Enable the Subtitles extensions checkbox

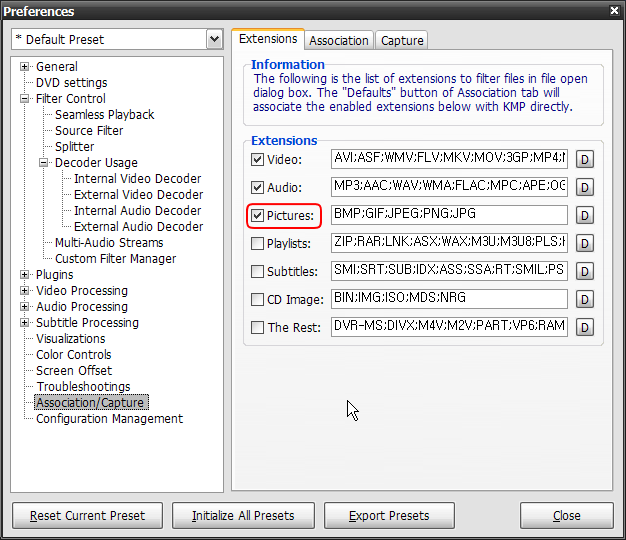[258, 271]
